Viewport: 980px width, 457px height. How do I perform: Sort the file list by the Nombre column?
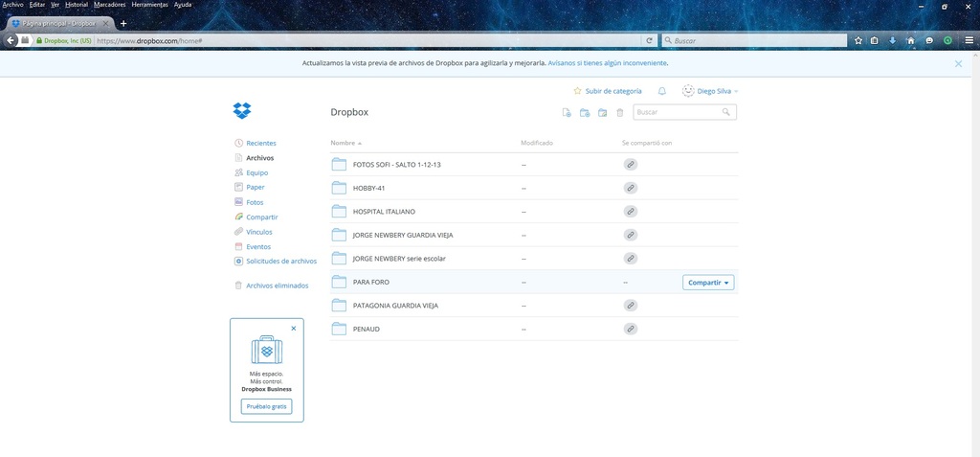(345, 144)
